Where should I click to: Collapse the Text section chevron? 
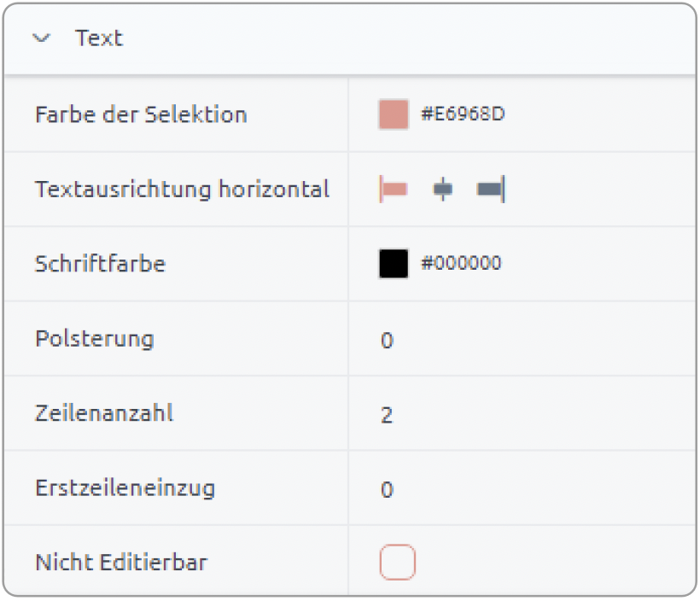(x=42, y=38)
